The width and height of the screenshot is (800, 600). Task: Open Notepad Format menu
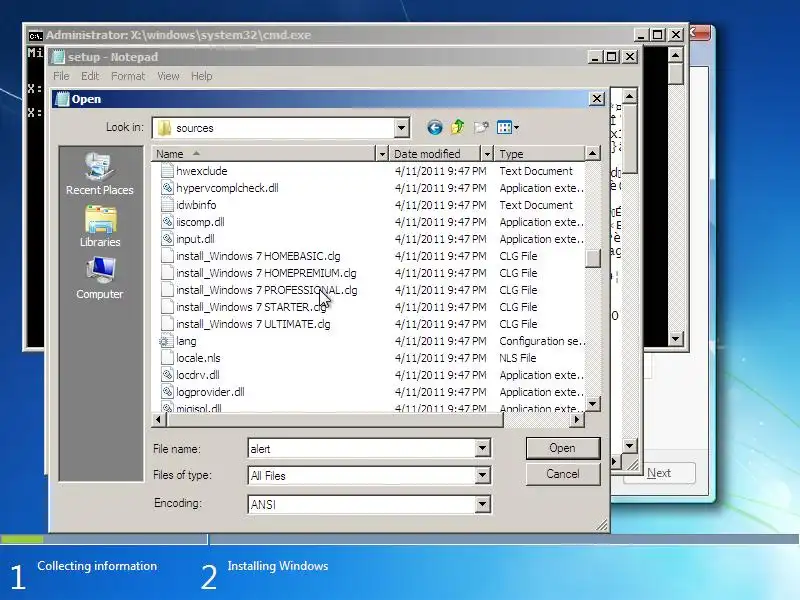pos(128,76)
